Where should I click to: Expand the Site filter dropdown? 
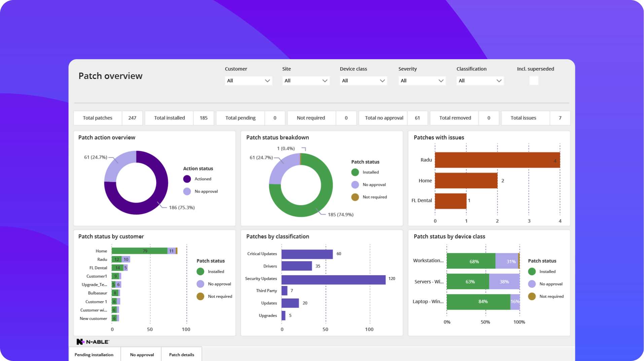[x=306, y=81]
